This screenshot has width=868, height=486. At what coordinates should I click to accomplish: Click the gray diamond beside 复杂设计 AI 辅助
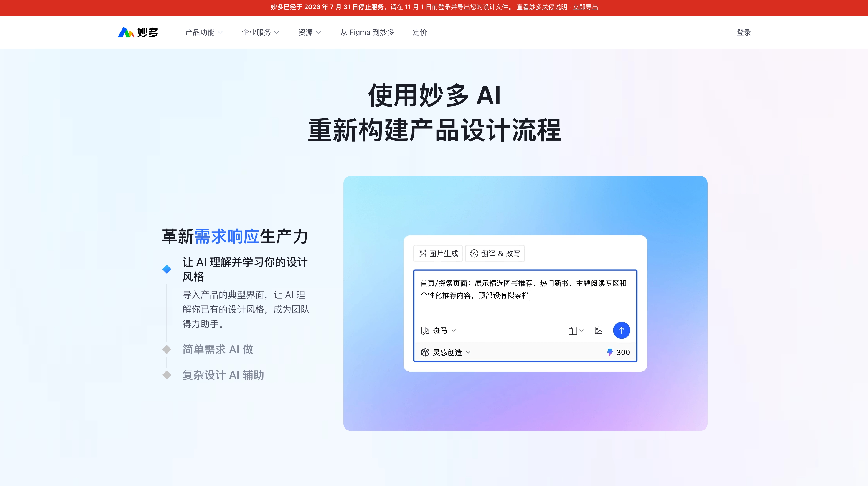point(167,375)
